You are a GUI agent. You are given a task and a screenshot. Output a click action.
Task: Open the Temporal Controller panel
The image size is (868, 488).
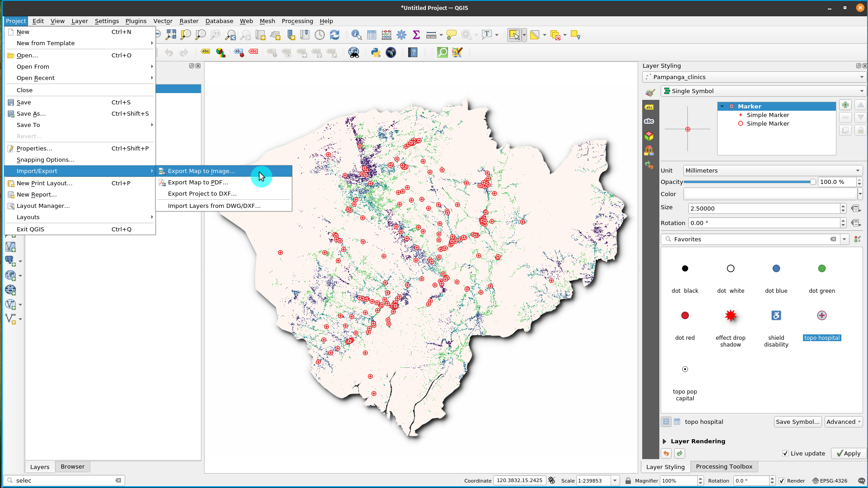(319, 34)
